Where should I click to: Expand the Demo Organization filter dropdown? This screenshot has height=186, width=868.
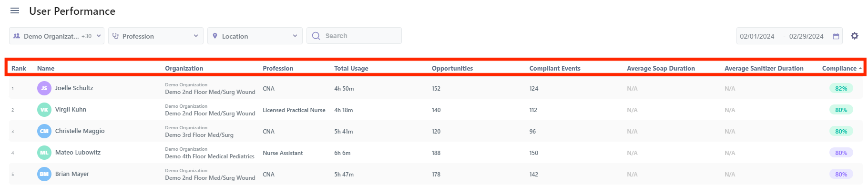click(57, 36)
